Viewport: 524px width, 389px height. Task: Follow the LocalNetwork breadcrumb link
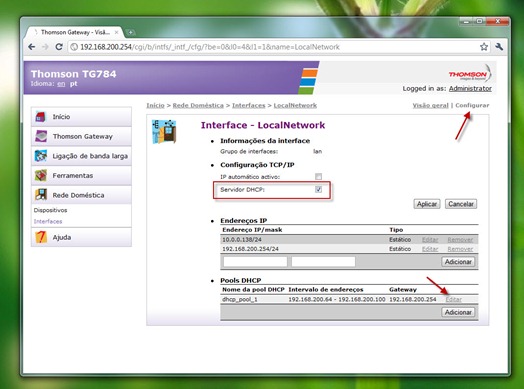click(295, 106)
